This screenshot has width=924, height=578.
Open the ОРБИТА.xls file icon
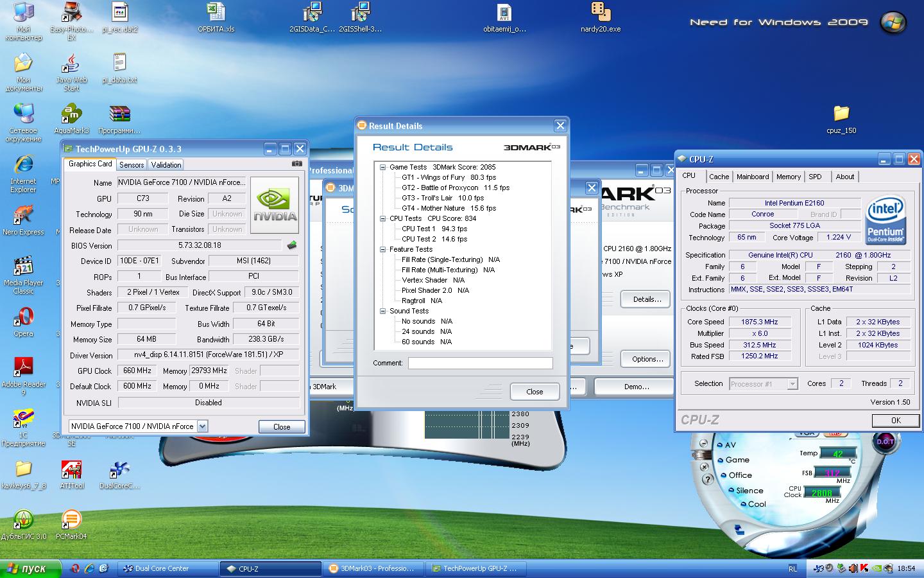(216, 17)
